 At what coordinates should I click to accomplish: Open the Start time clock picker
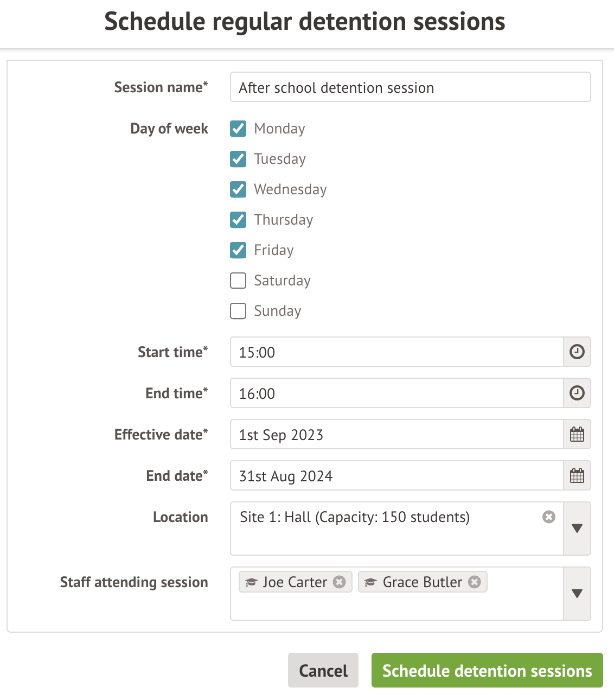click(x=577, y=352)
